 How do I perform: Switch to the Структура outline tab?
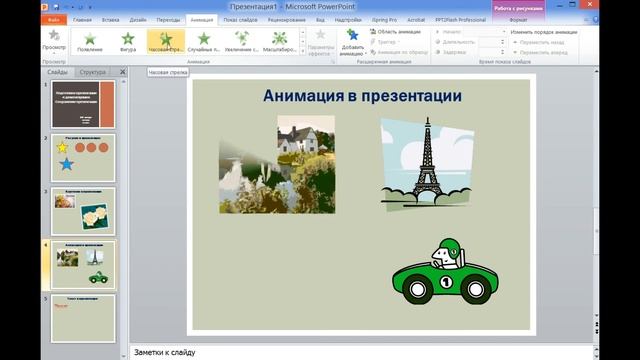pos(93,72)
